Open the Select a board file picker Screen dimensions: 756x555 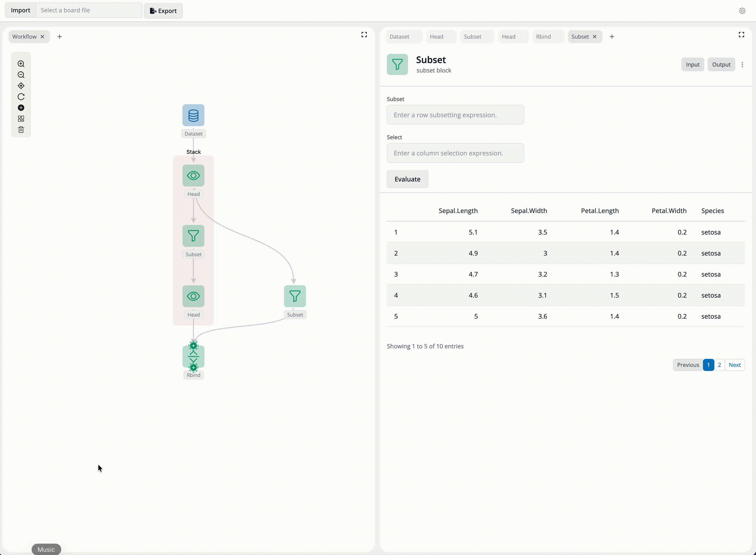click(89, 10)
